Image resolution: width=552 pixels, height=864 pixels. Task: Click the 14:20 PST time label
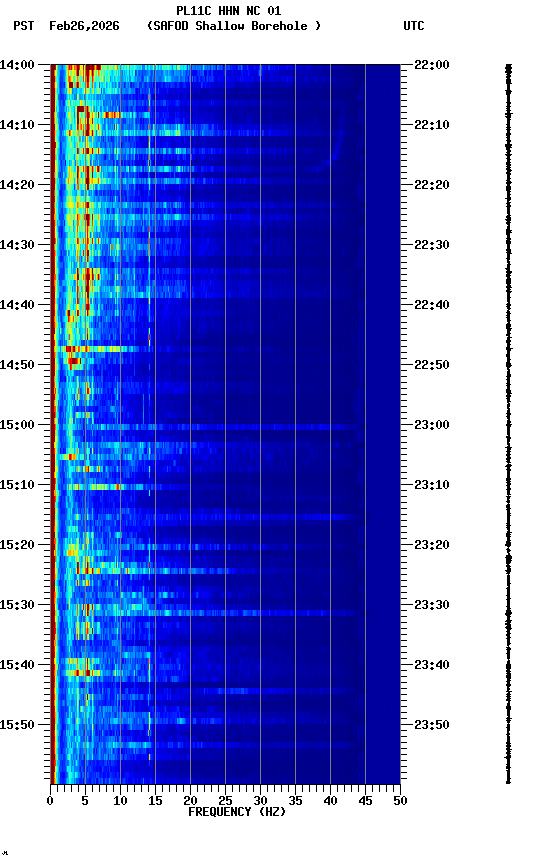[x=17, y=185]
